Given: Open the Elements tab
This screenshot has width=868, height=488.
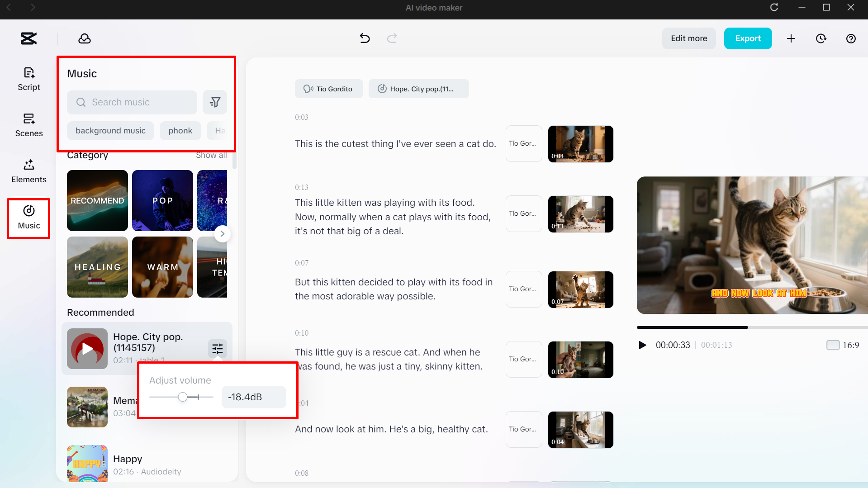Looking at the screenshot, I should pyautogui.click(x=29, y=171).
